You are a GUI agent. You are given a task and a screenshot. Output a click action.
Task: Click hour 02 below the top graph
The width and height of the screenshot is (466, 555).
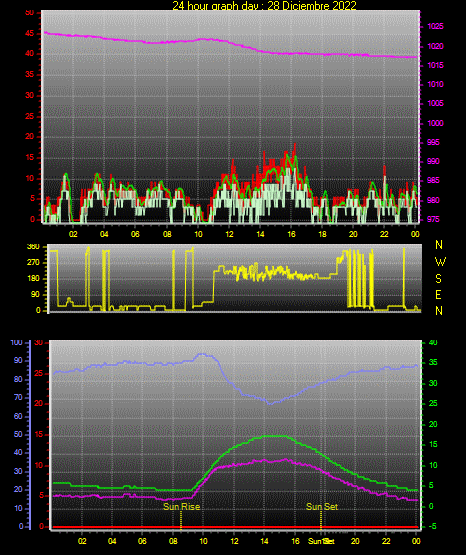point(73,234)
